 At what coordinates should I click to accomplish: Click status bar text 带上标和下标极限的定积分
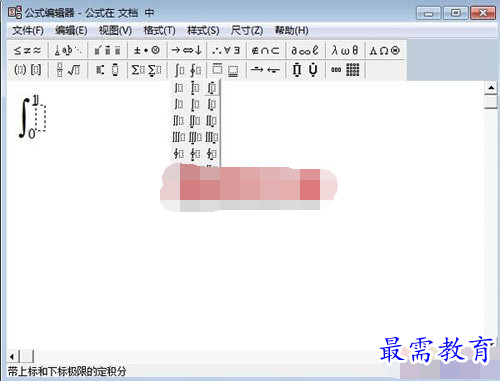67,371
